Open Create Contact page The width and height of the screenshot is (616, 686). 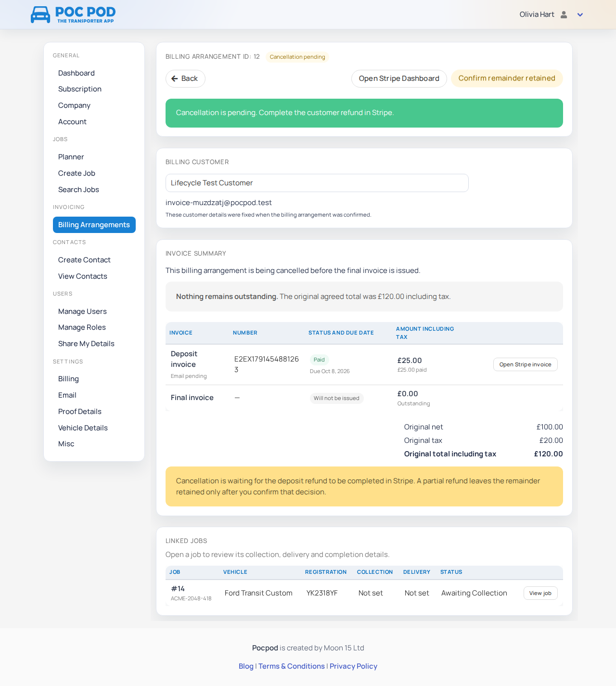(84, 260)
